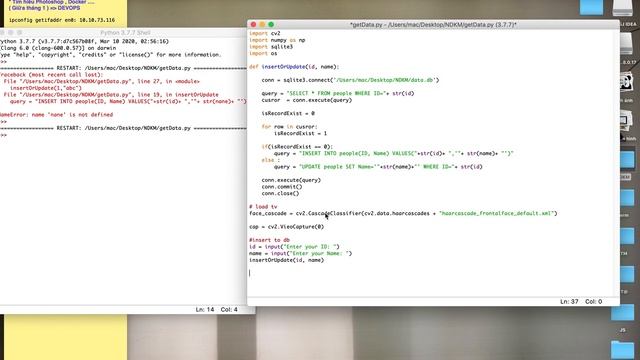Click the NameError message in the Shell
The image size is (640, 360).
click(x=56, y=115)
